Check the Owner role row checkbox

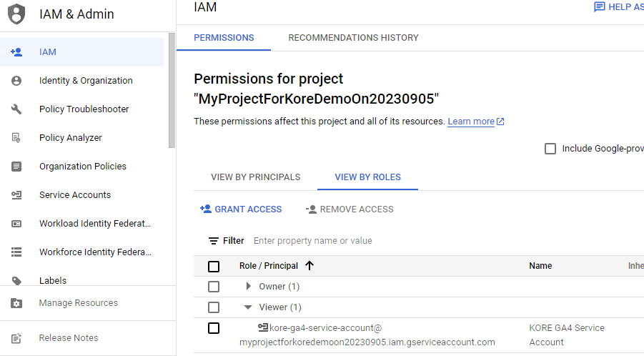pyautogui.click(x=214, y=287)
